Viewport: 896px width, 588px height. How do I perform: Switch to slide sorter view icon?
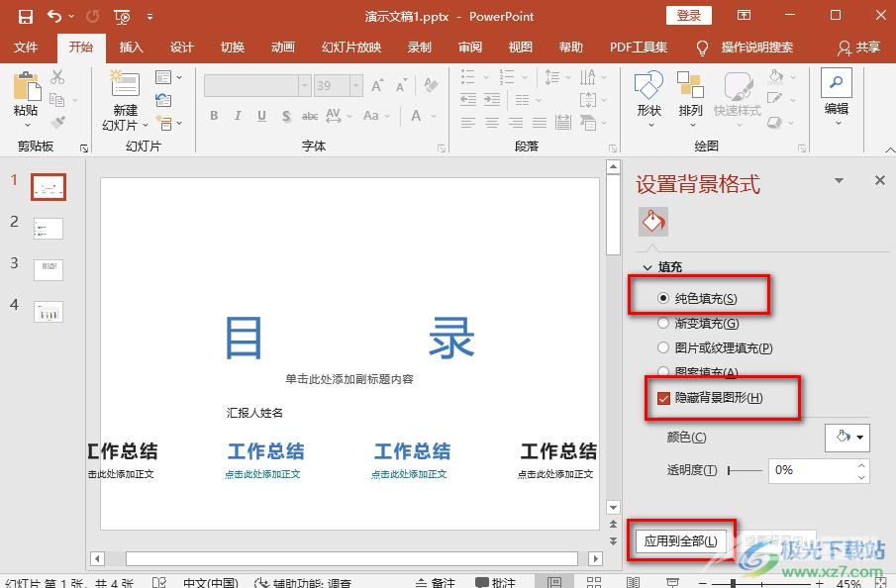[594, 582]
